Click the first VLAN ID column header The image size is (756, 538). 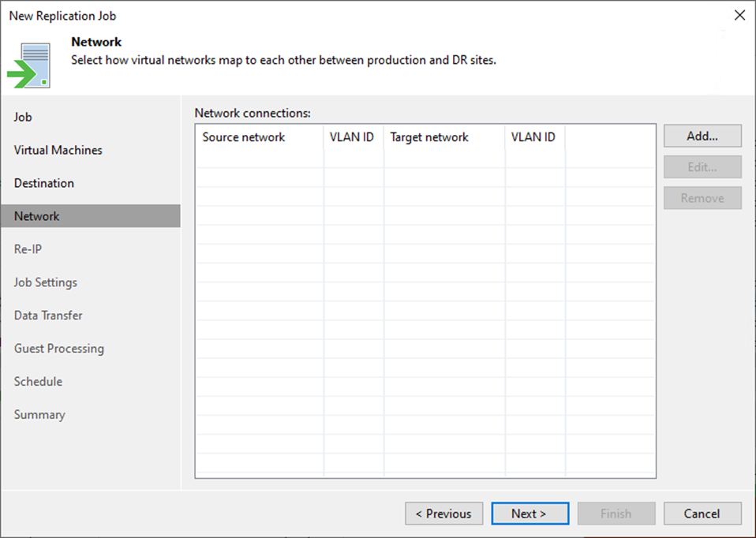[352, 137]
